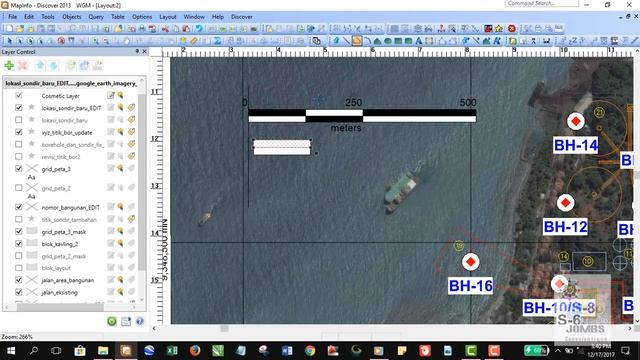Image resolution: width=640 pixels, height=360 pixels.
Task: Select the grid_peta_3_mask layer row
Action: (70, 231)
